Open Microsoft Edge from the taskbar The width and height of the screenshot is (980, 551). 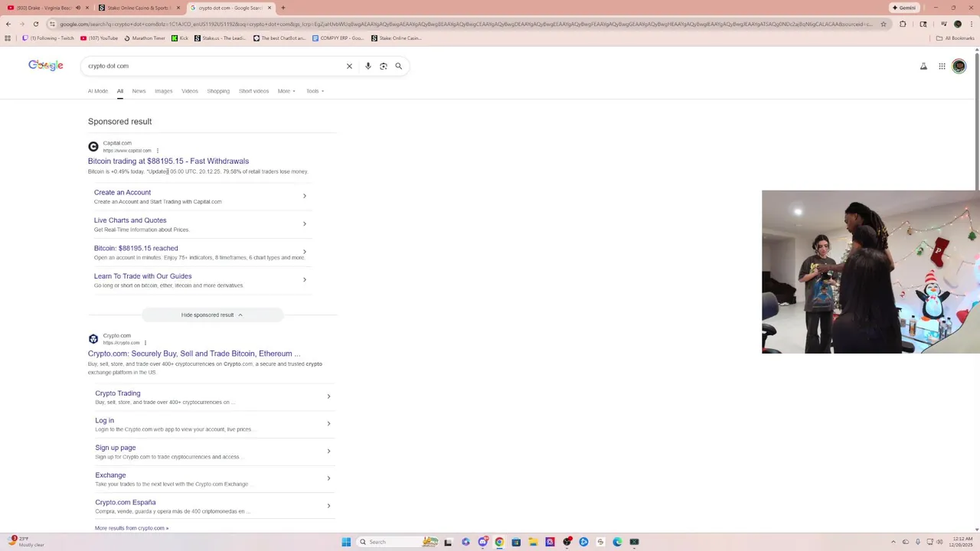click(617, 542)
